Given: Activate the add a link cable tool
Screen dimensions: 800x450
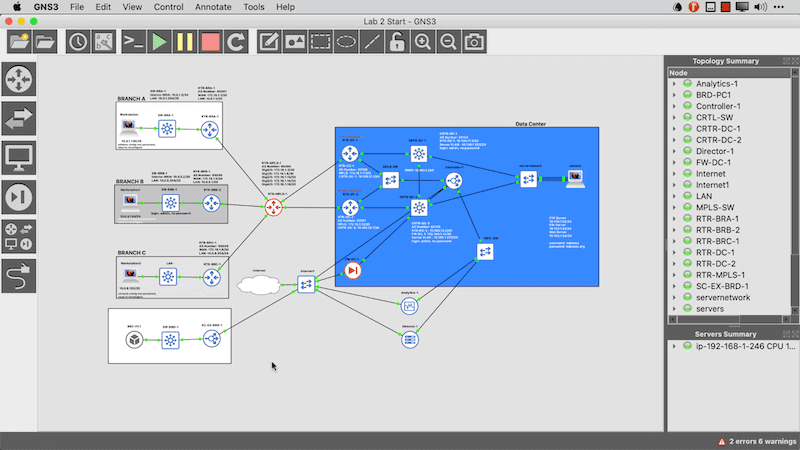Looking at the screenshot, I should [x=19, y=276].
